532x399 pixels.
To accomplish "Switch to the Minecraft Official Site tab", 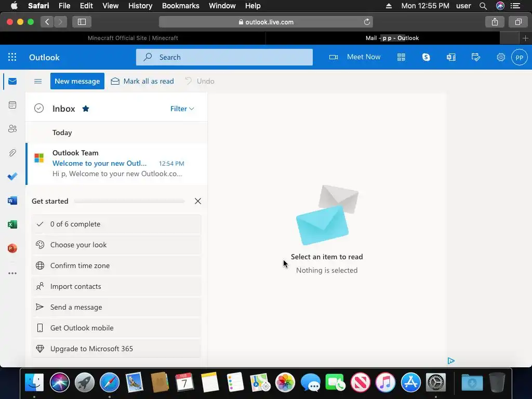I will coord(132,38).
